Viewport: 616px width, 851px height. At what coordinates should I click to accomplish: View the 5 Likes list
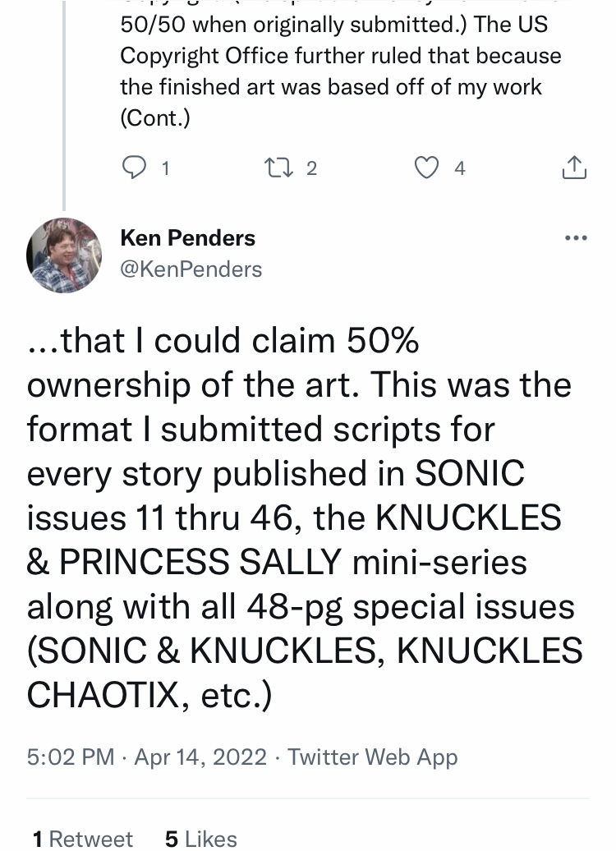pos(201,839)
